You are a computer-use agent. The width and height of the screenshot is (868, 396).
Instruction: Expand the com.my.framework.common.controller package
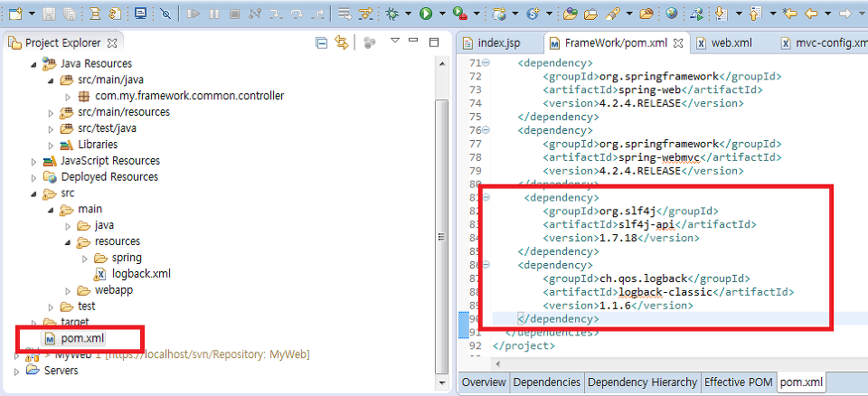(68, 97)
